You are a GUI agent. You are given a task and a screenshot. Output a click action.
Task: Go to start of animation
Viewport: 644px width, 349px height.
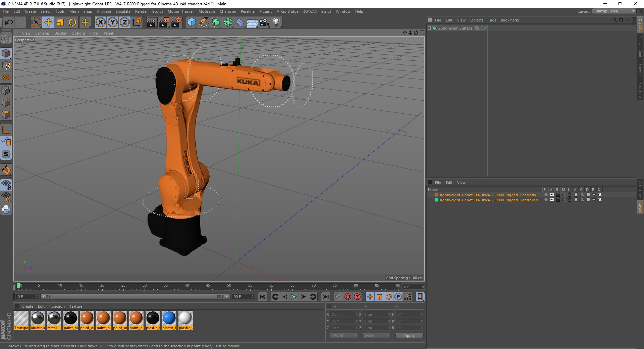[x=263, y=297]
